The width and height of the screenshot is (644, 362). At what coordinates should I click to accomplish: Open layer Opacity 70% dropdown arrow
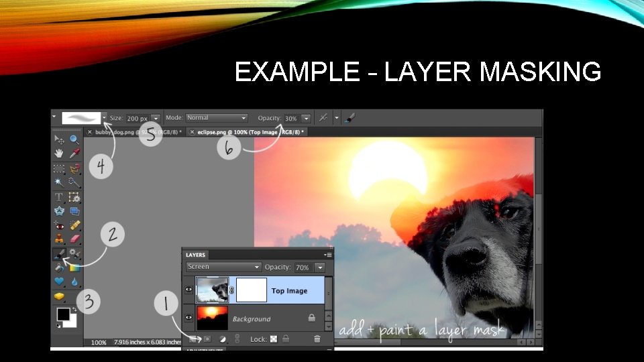pyautogui.click(x=320, y=267)
